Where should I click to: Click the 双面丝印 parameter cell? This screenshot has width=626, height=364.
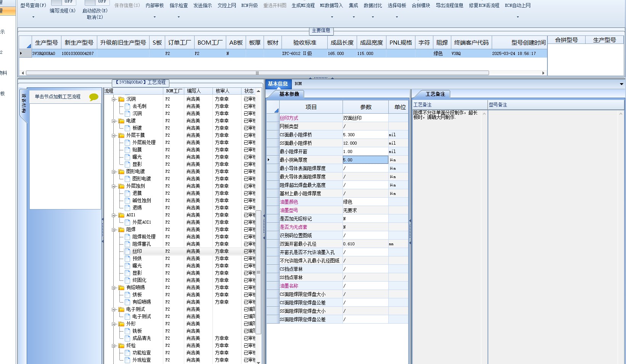click(365, 118)
